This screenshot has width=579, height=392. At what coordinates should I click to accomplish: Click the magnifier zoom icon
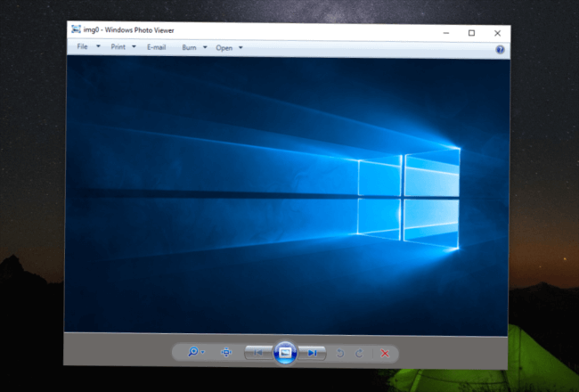click(192, 352)
